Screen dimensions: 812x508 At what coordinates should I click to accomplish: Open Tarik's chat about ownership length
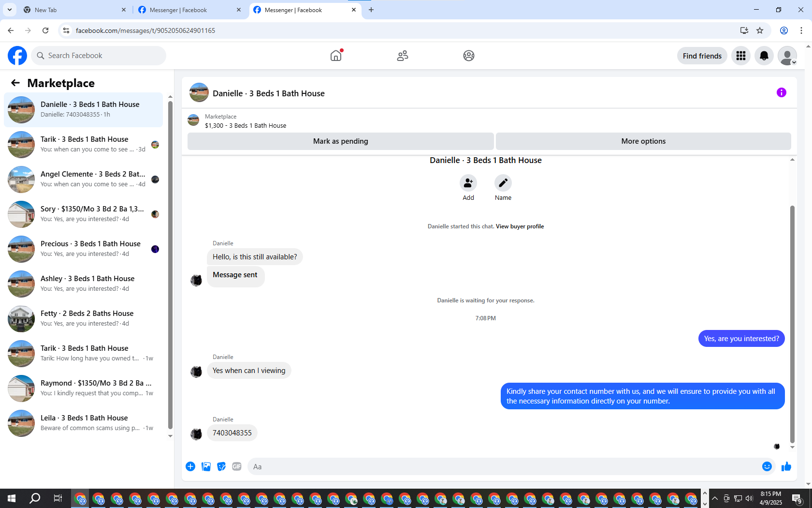coord(84,354)
